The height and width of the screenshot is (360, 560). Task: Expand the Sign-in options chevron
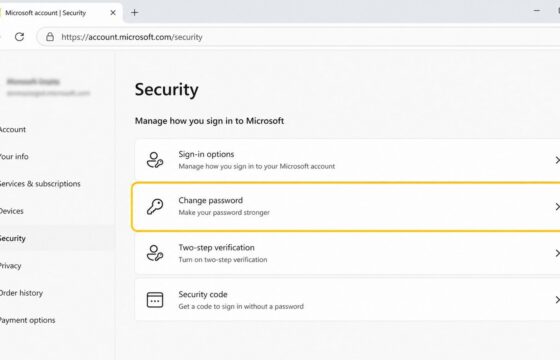point(557,160)
